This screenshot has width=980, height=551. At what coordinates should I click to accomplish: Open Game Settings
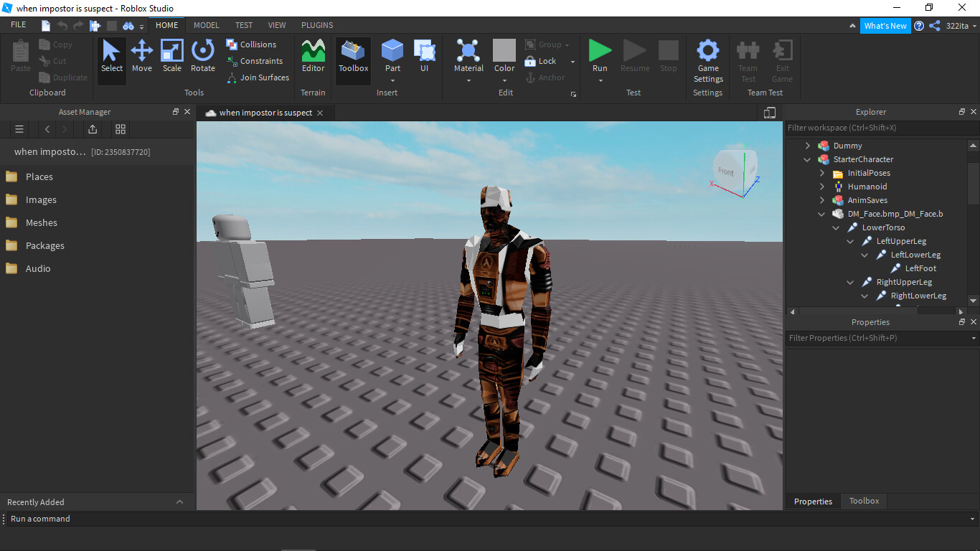point(708,61)
